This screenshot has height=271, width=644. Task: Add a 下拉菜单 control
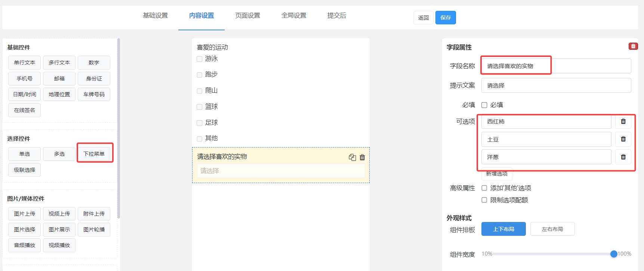(94, 154)
